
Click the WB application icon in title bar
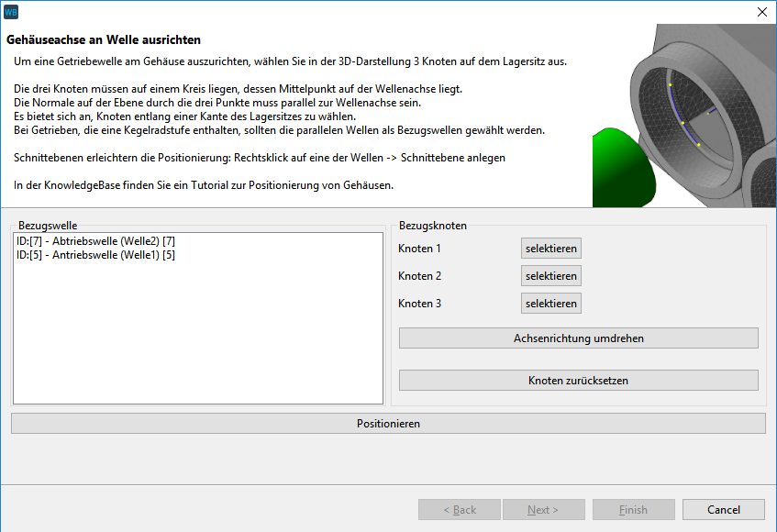11,12
